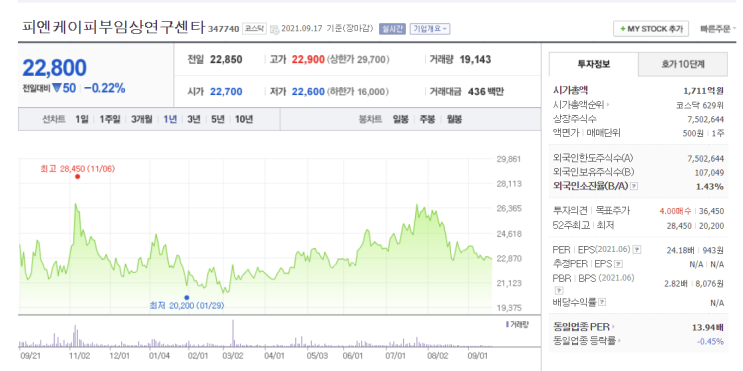Image resolution: width=743 pixels, height=371 pixels.
Task: Open help icon next to 배당수익률
Action: (x=602, y=302)
